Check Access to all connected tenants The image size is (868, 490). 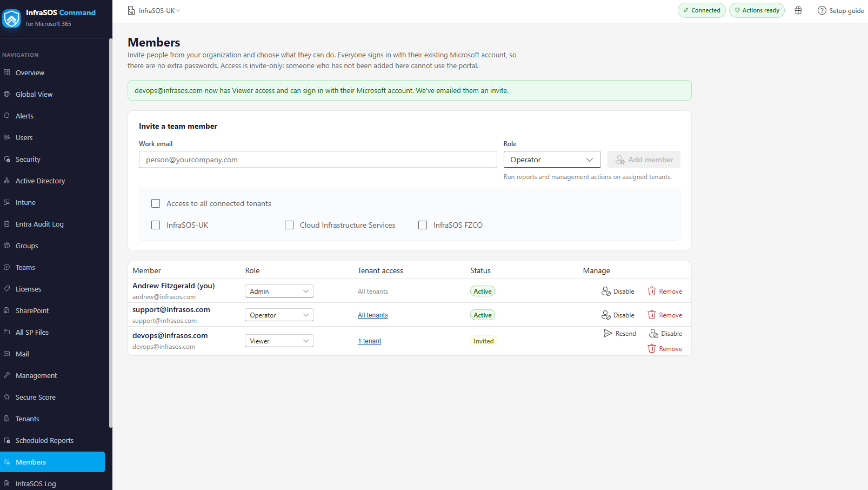click(x=156, y=203)
